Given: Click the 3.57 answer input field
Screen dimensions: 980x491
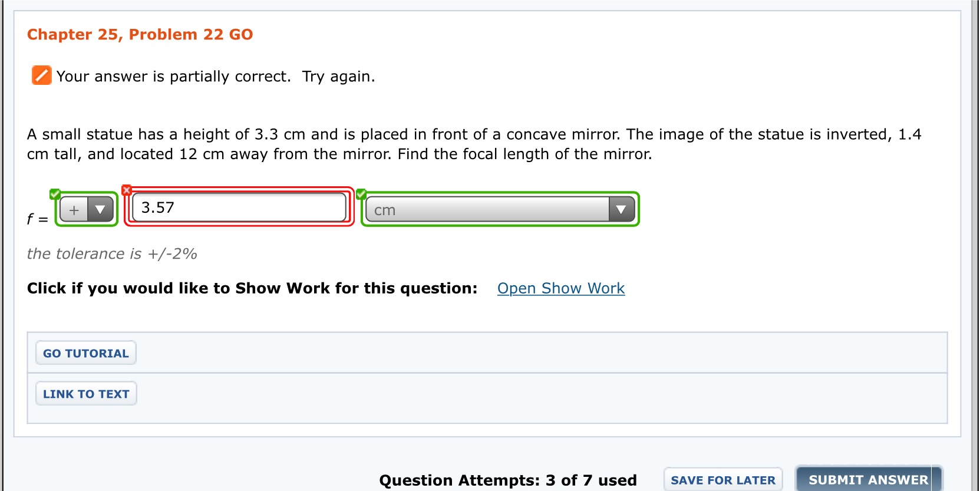Looking at the screenshot, I should [239, 207].
